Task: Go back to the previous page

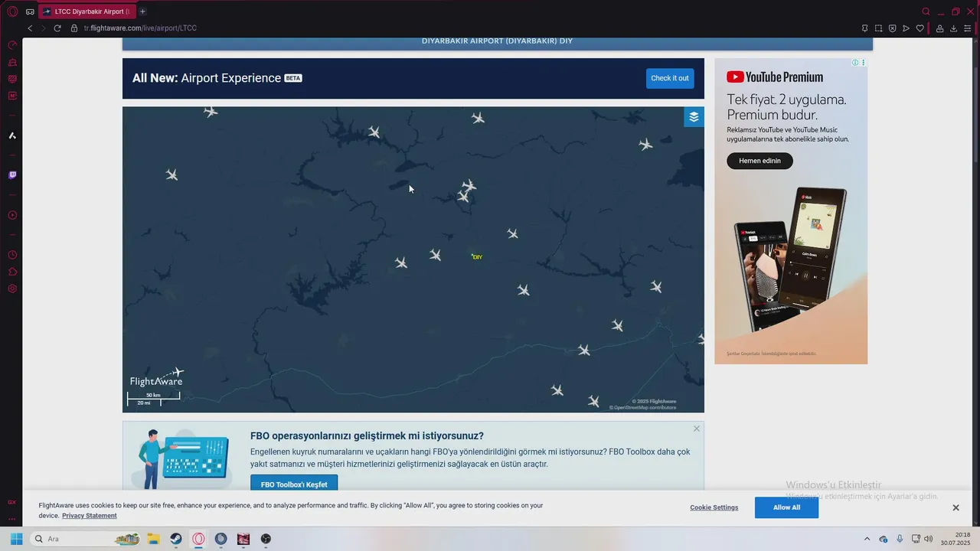Action: click(30, 28)
